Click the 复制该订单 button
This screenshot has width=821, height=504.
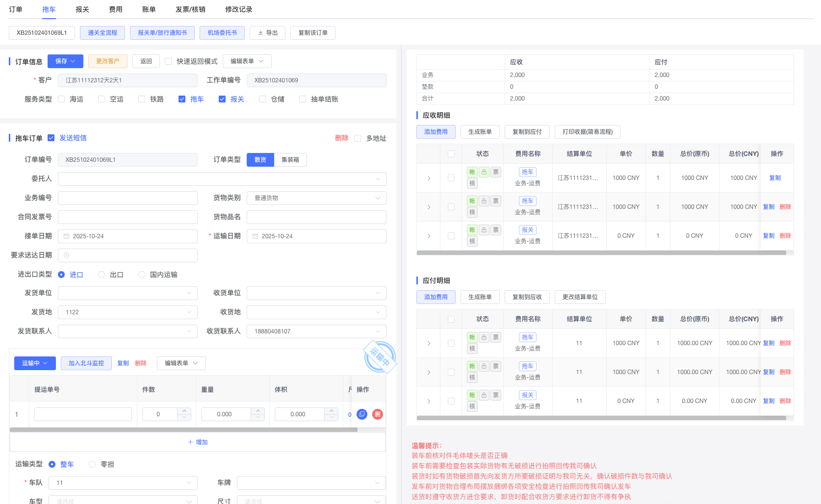pos(312,33)
